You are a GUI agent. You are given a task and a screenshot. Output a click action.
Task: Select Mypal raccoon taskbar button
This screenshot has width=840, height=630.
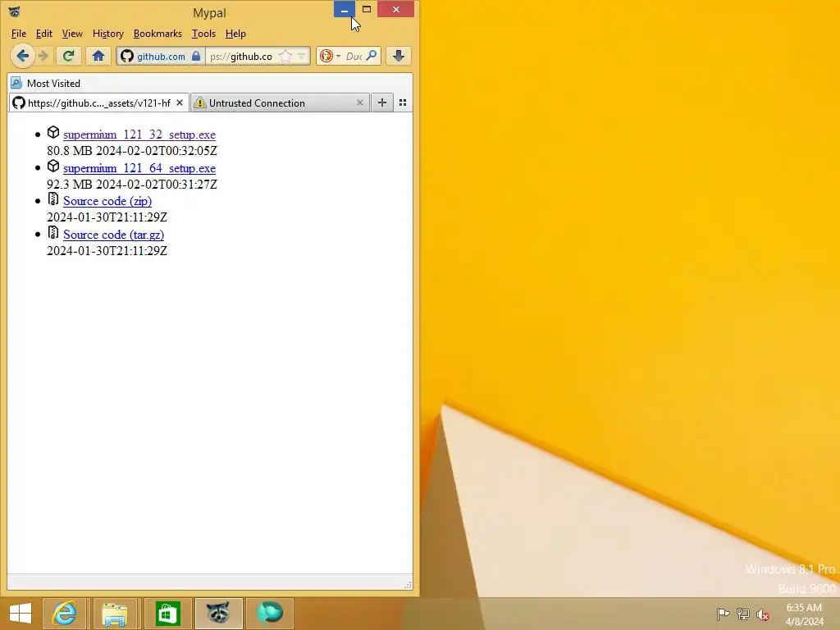(x=218, y=614)
